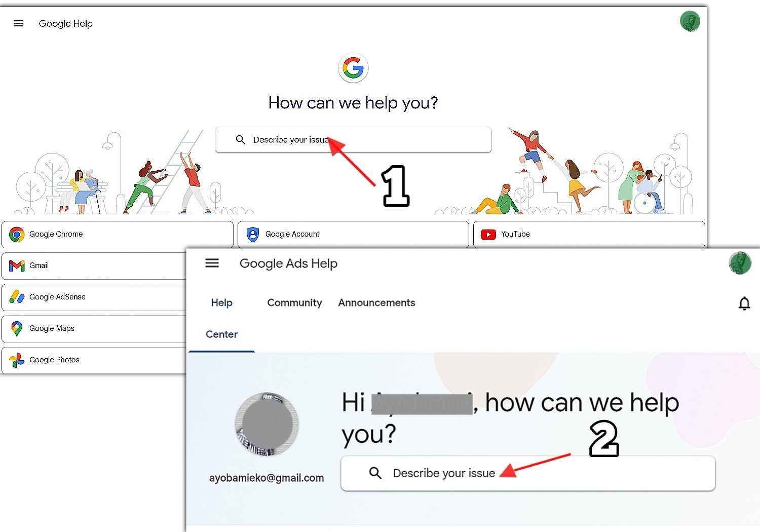Click the notification bell icon
760x532 pixels.
click(744, 303)
